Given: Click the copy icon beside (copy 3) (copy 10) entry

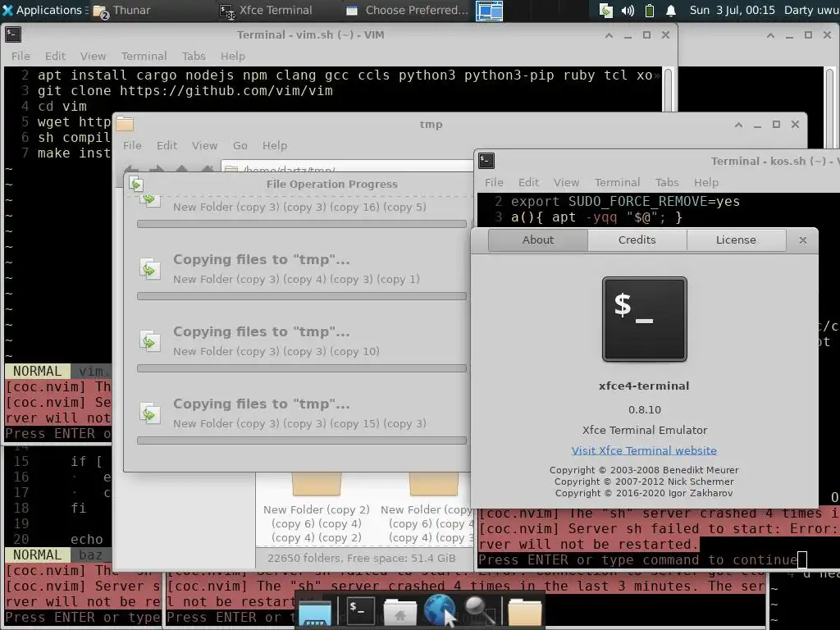Looking at the screenshot, I should tap(150, 341).
